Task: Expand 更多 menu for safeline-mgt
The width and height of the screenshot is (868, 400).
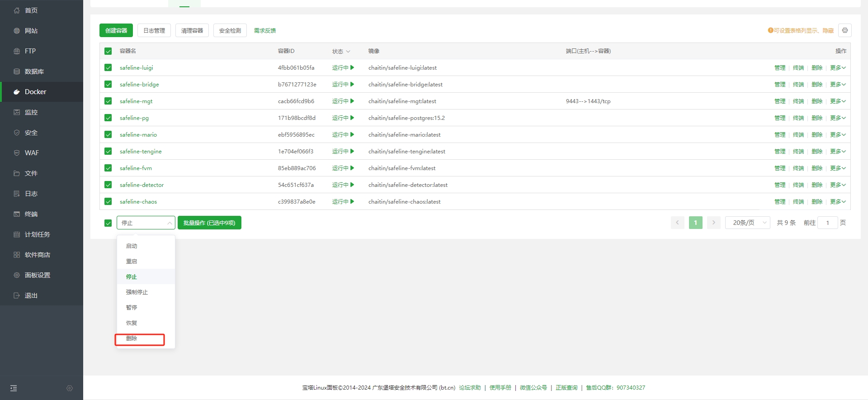Action: coord(838,101)
